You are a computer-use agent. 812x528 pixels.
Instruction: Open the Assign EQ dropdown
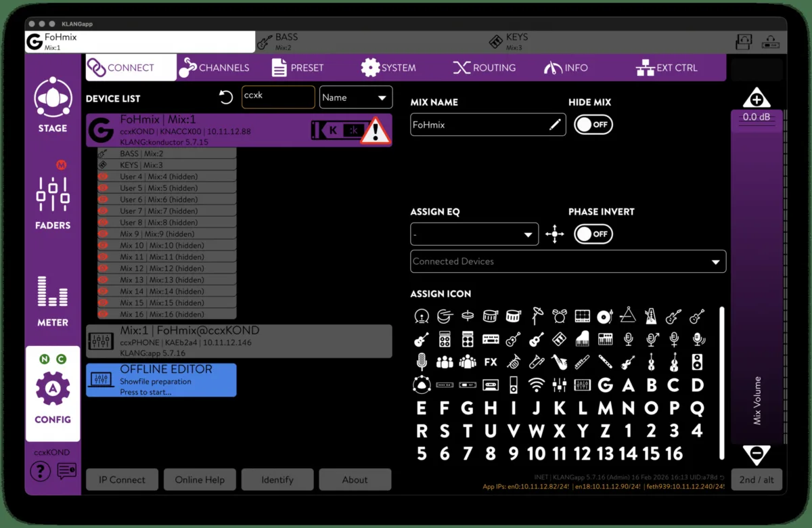click(x=474, y=234)
